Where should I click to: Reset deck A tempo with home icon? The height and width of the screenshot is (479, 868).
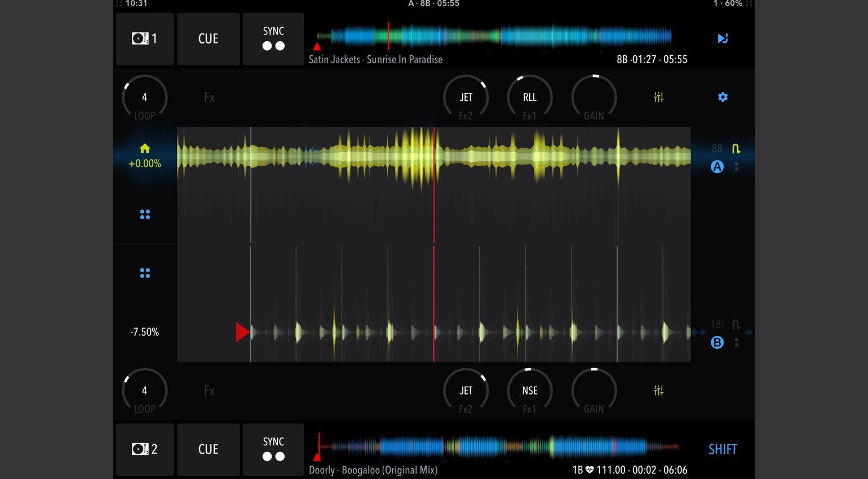coord(145,149)
